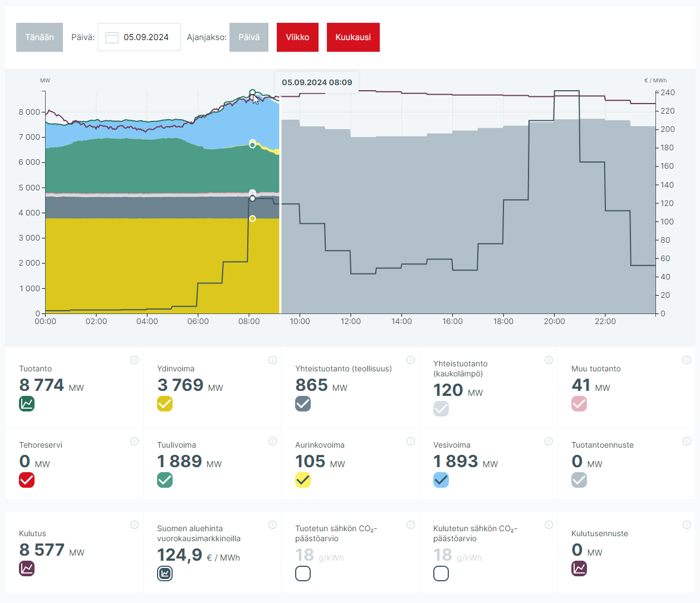The width and height of the screenshot is (700, 603).
Task: Disable the Tuulivoima green checkbox
Action: pyautogui.click(x=165, y=480)
